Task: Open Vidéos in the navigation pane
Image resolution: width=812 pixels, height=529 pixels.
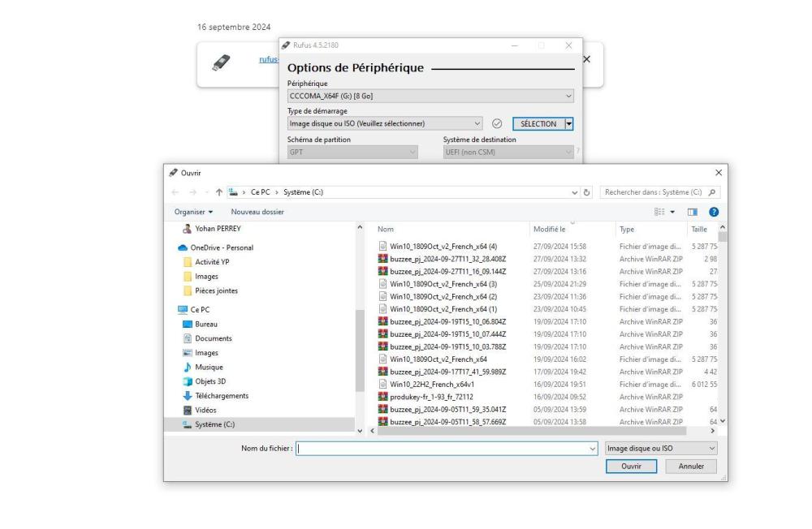Action: [205, 410]
